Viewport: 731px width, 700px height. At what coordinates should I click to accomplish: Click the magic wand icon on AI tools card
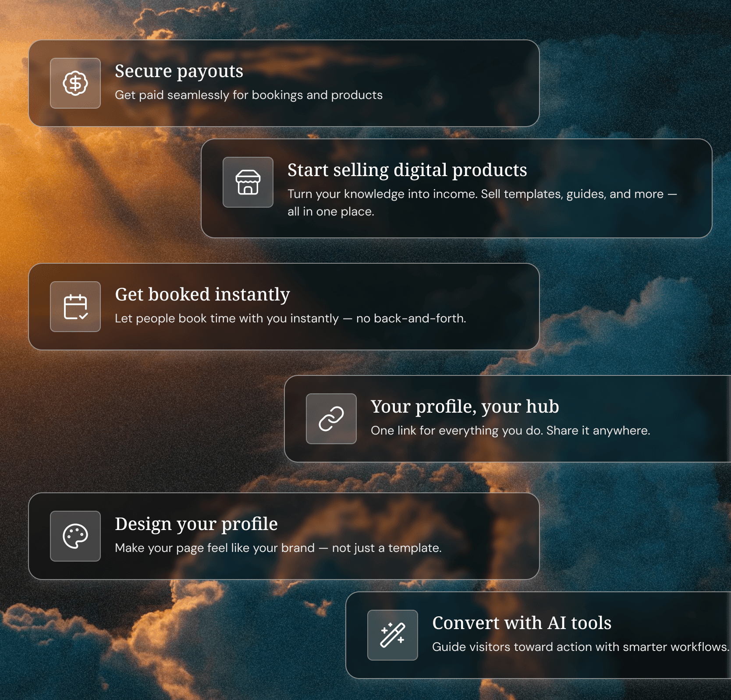pos(392,635)
